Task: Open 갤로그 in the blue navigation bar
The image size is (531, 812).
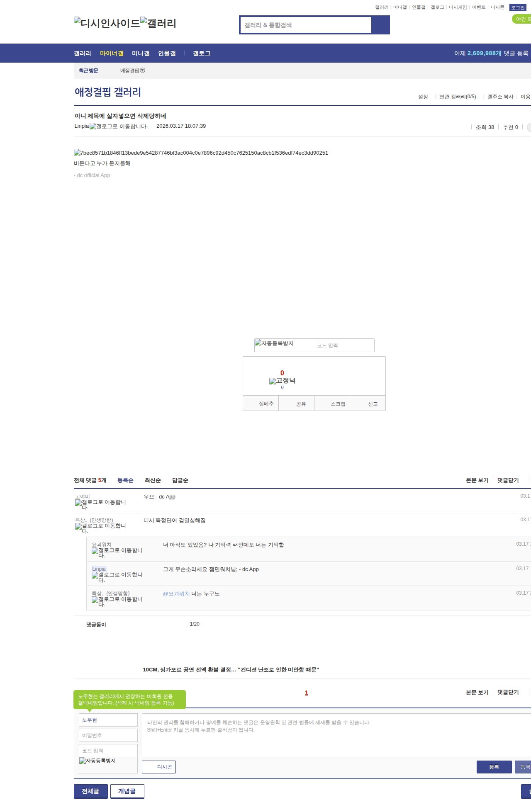Action: point(202,53)
